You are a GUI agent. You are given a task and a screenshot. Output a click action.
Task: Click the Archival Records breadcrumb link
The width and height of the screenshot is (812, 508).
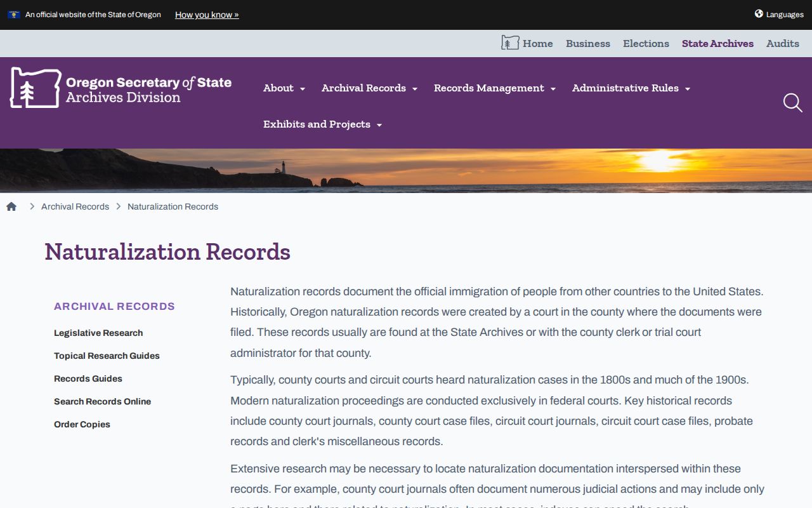point(75,206)
